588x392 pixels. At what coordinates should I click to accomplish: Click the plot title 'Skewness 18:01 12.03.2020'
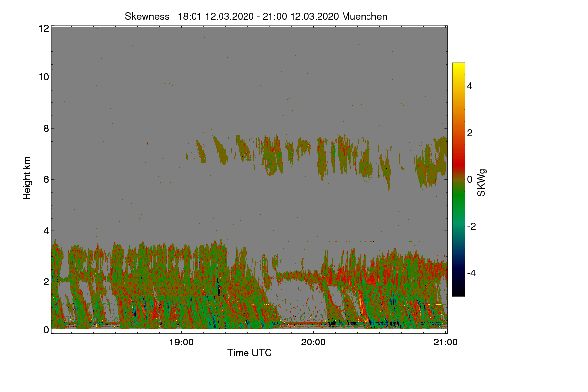[256, 16]
